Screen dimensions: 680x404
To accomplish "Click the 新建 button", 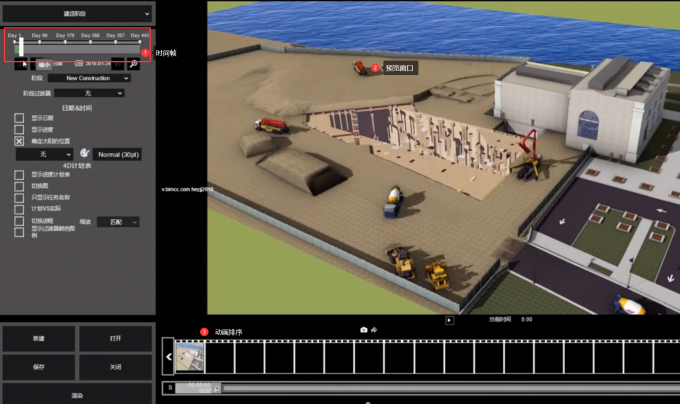I will pos(39,339).
